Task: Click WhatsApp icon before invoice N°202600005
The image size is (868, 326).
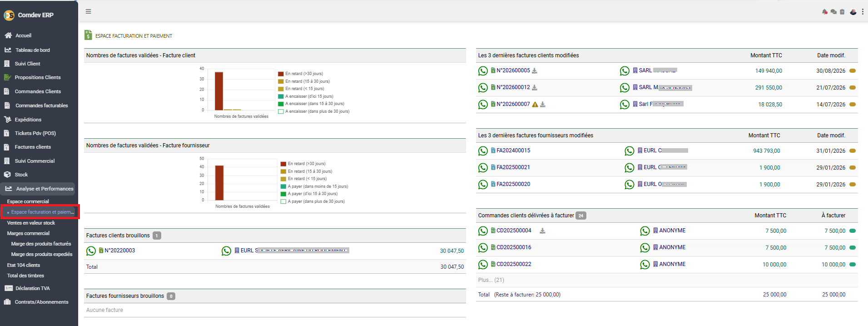Action: click(483, 71)
